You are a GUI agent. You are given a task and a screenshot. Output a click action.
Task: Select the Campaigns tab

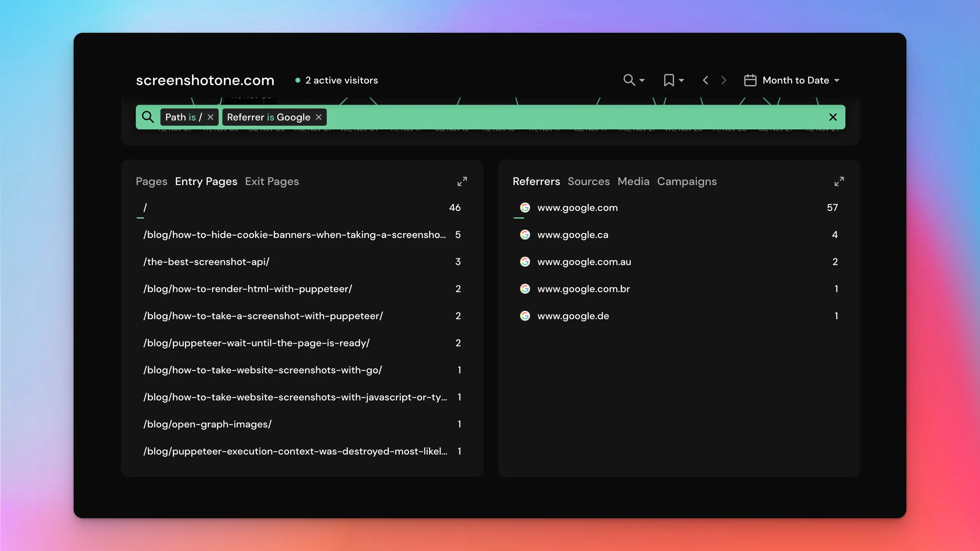pos(686,181)
